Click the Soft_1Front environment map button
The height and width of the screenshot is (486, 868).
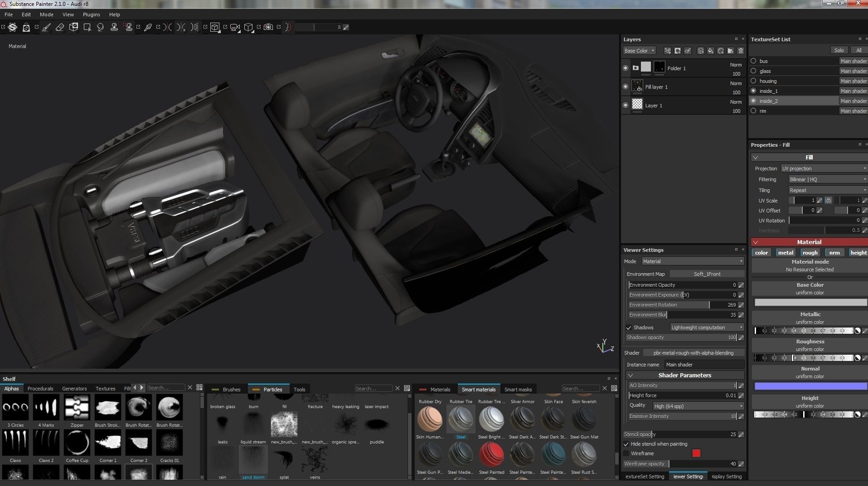coord(707,274)
